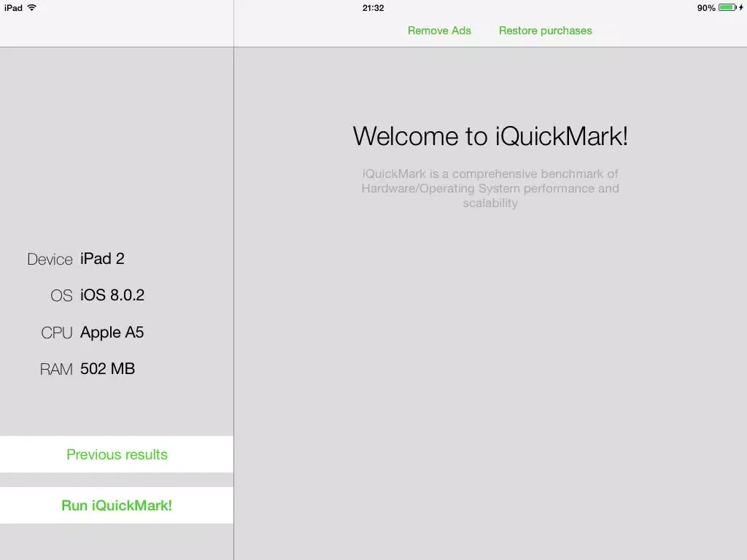Select the iQuickMark benchmark description paragraph

[x=490, y=189]
